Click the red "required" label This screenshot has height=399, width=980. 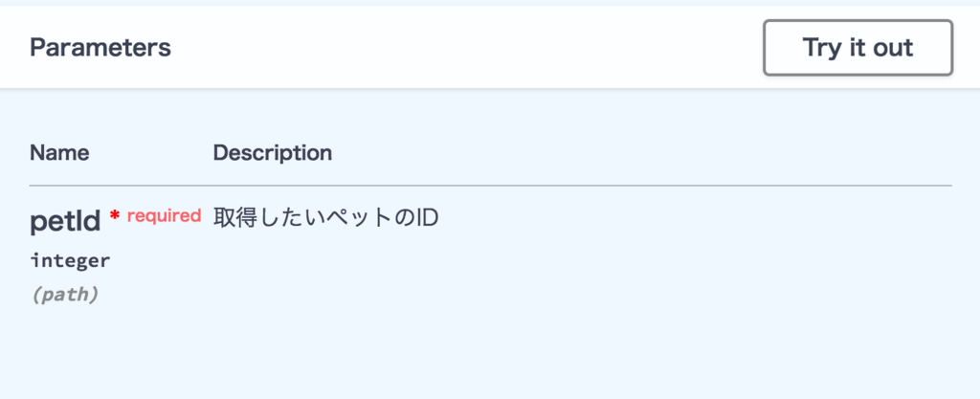(x=164, y=216)
